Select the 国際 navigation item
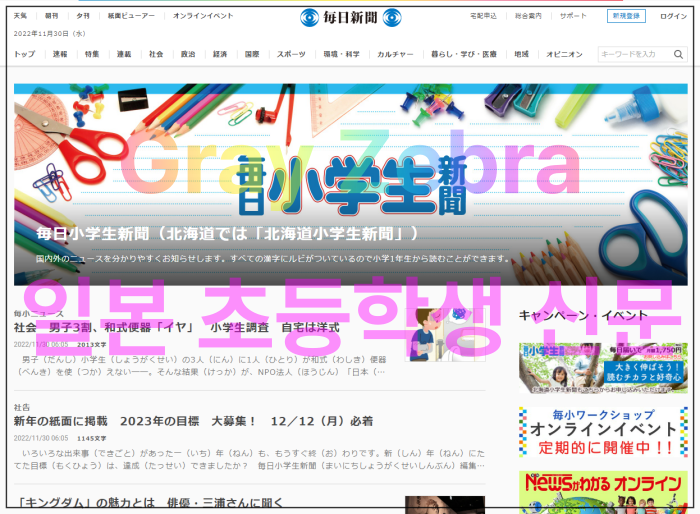The width and height of the screenshot is (700, 514). tap(252, 54)
